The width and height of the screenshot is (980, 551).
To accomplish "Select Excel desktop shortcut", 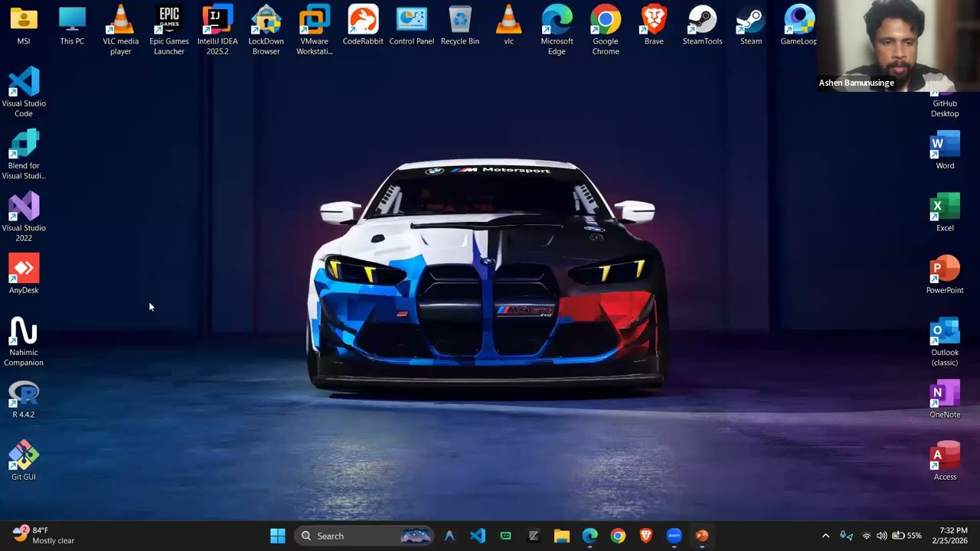I will point(945,213).
